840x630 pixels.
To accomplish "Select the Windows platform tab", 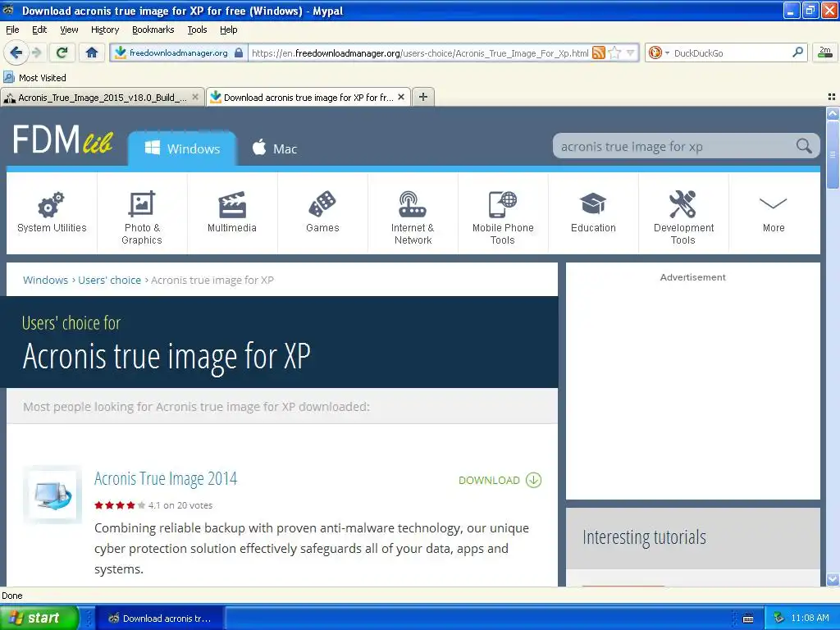I will pyautogui.click(x=182, y=148).
